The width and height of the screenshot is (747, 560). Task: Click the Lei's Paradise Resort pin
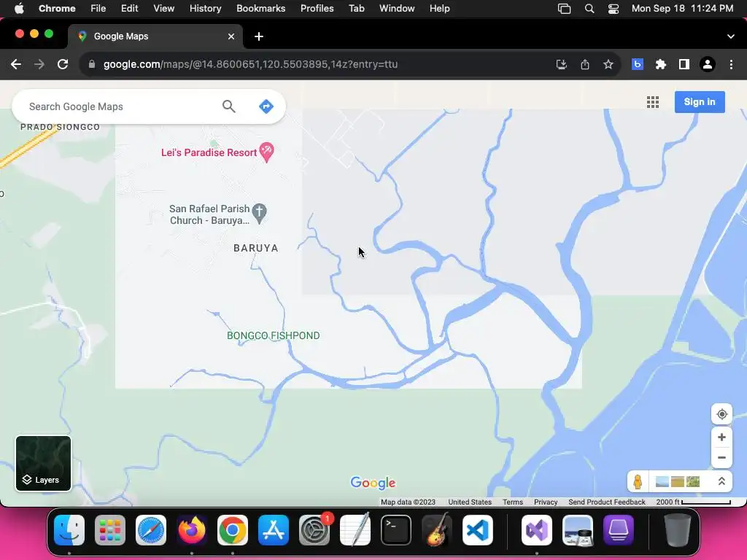[266, 152]
